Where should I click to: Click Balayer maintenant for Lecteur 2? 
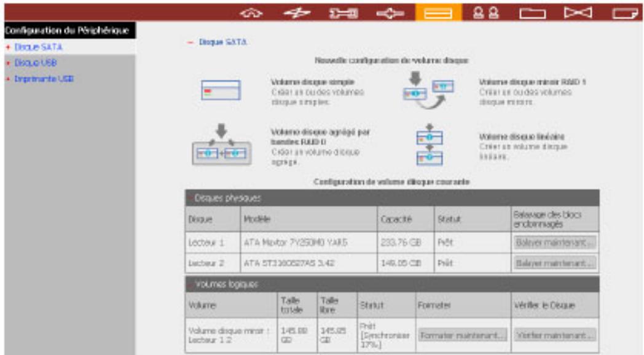click(554, 263)
